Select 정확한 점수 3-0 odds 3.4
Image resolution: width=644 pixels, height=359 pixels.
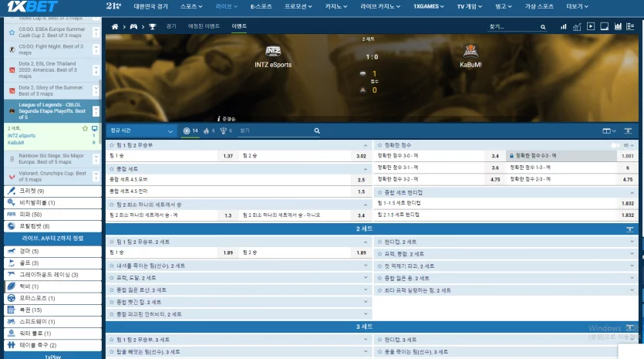coord(495,156)
